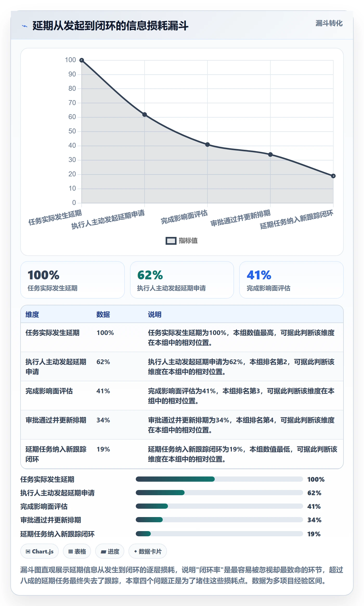Screen dimensions: 364x606
Task: Click the chart point at value 62
Action: tap(145, 115)
